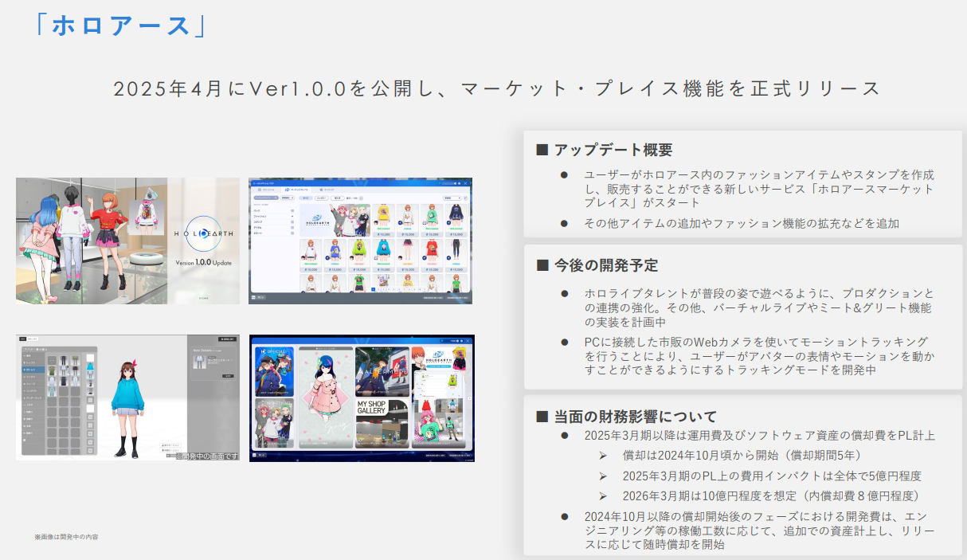Select the bullet その他アイテムの追加やファッション機能の拡充
The image size is (967, 560).
pos(742,223)
